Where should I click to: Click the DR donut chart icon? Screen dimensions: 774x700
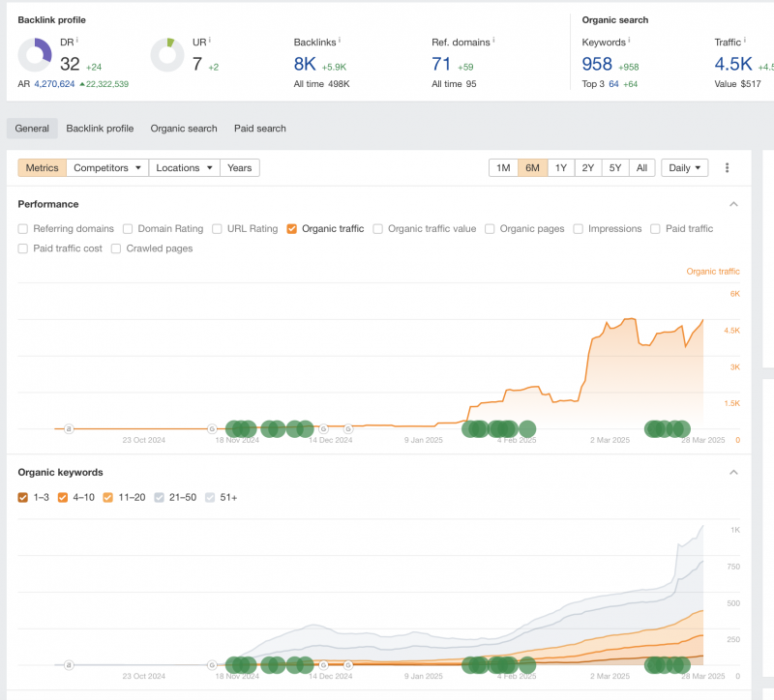pos(35,56)
